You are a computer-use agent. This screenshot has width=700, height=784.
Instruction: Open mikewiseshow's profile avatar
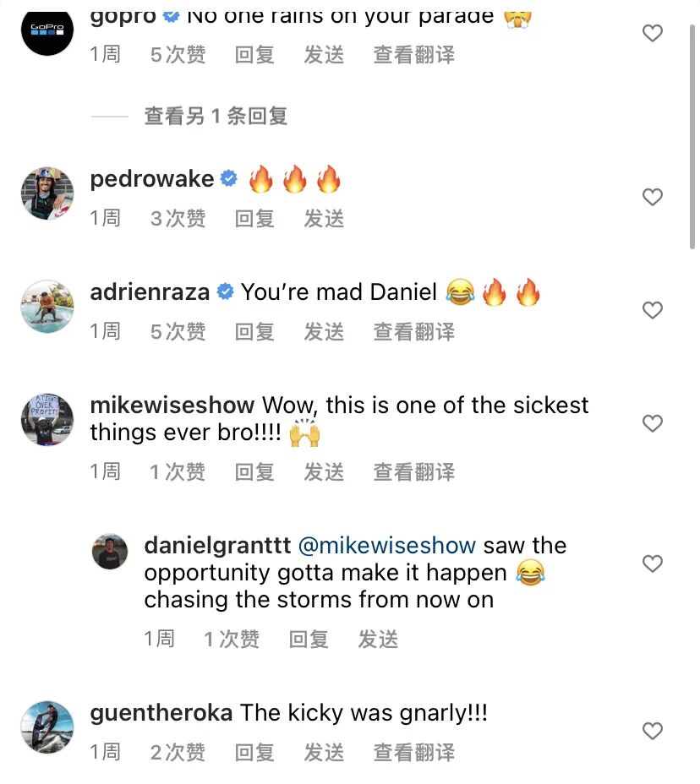tap(47, 420)
